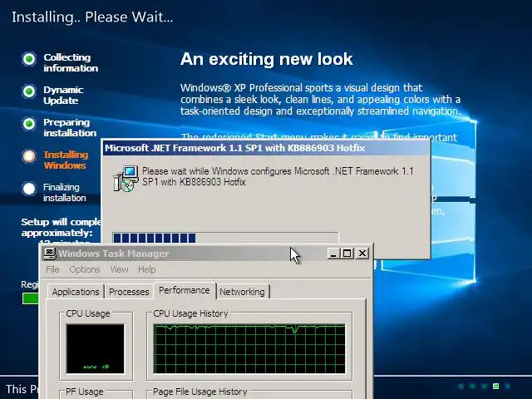Click the 'Please wait while Windows configures' message
This screenshot has height=399, width=532.
[x=278, y=176]
